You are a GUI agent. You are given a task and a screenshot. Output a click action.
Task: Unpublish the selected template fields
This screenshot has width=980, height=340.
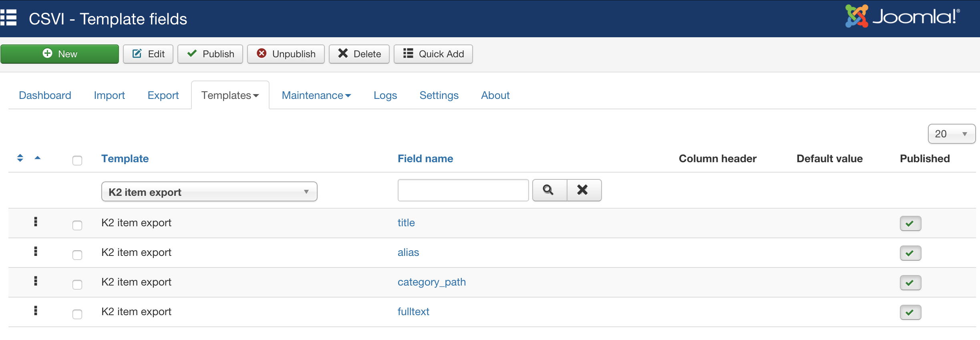pos(286,54)
